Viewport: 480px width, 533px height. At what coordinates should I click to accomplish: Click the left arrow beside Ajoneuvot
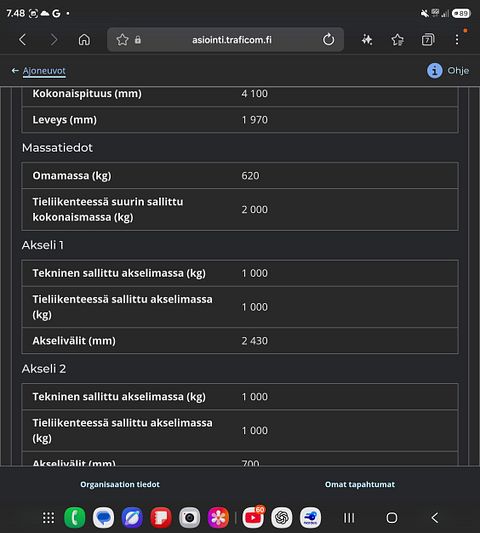(x=15, y=70)
